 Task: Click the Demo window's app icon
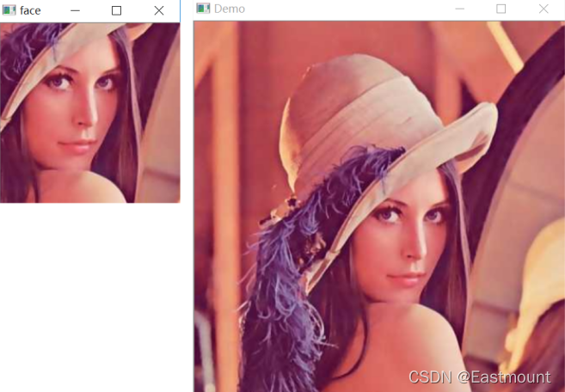tap(203, 9)
